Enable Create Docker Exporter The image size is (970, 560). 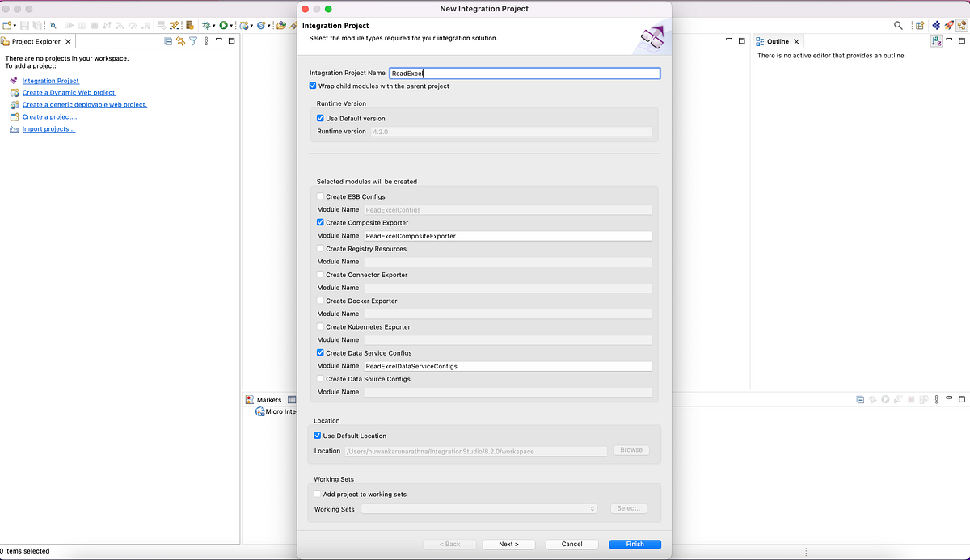click(320, 301)
